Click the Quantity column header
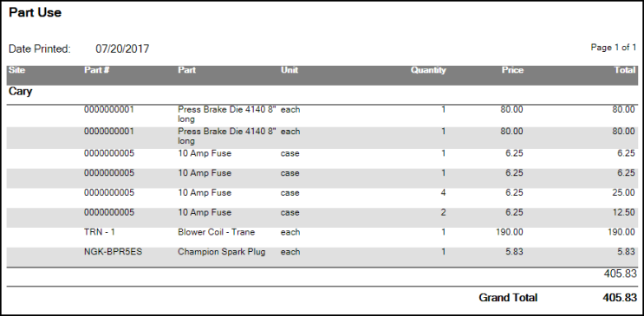 [428, 70]
